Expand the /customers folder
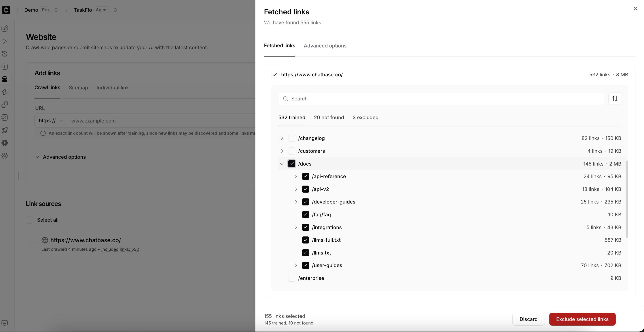This screenshot has height=332, width=644. (x=282, y=151)
